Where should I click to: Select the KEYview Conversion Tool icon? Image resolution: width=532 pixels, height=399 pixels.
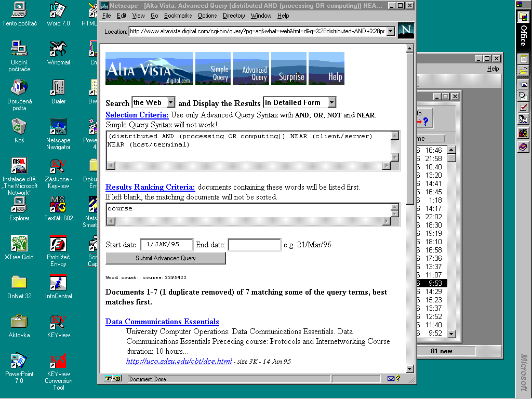click(x=58, y=371)
